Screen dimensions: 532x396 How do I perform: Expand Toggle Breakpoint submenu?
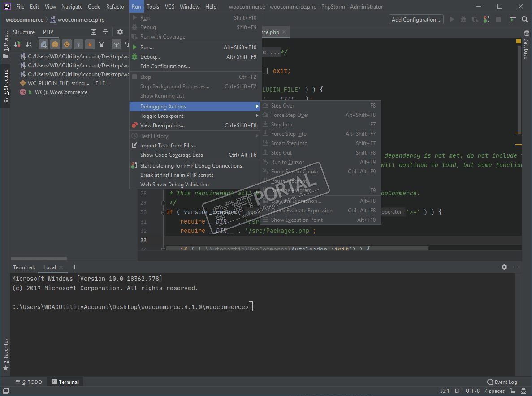tap(195, 116)
